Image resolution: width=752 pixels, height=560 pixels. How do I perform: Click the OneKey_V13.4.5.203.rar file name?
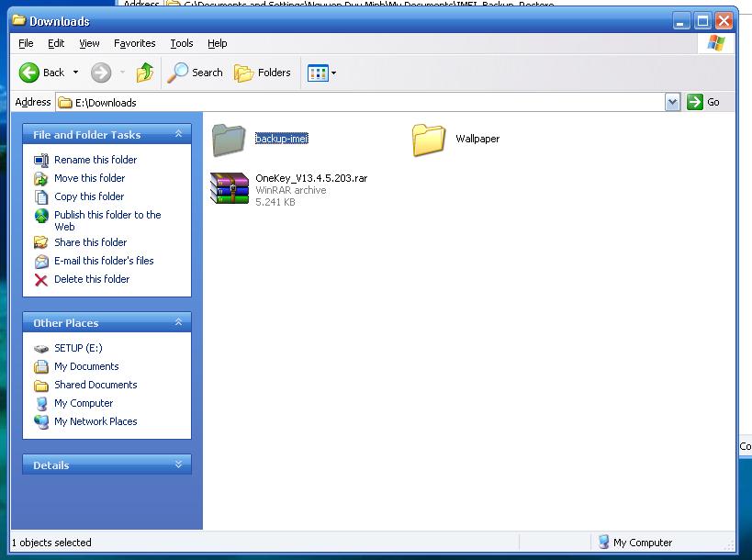point(311,178)
